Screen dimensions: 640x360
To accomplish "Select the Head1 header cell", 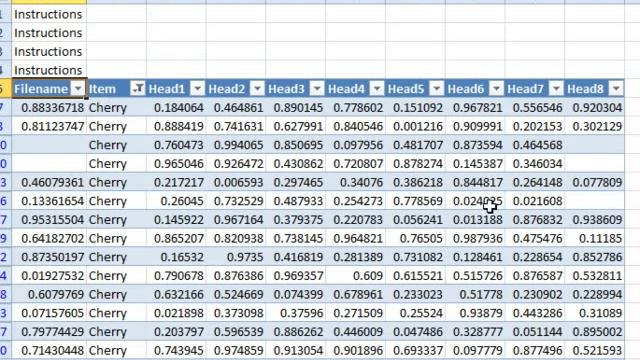I will pos(176,89).
